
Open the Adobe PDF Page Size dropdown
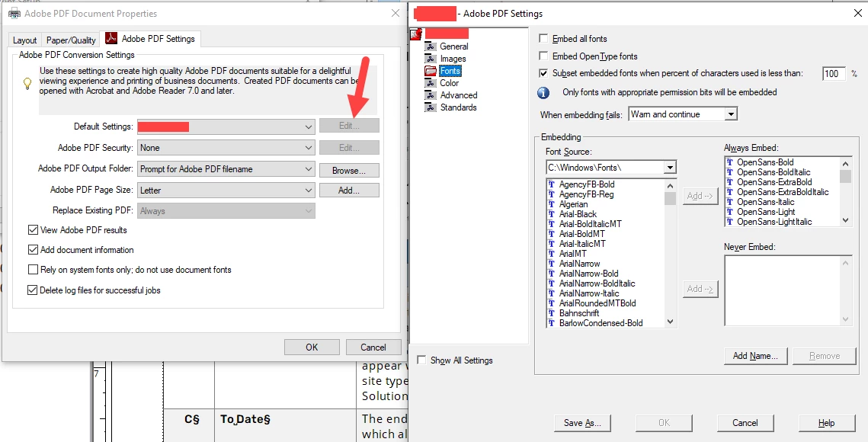226,190
